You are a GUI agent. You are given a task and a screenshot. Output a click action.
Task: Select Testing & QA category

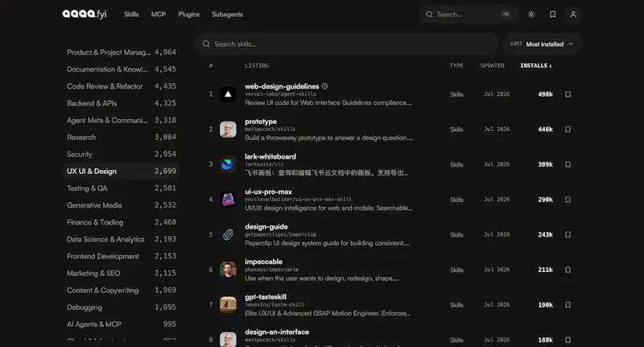click(122, 188)
